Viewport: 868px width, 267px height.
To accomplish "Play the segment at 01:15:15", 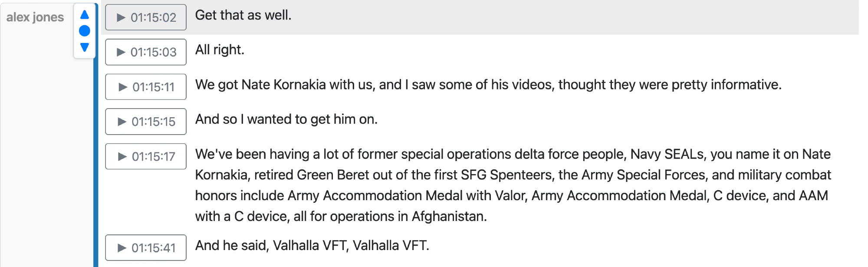I will click(146, 122).
